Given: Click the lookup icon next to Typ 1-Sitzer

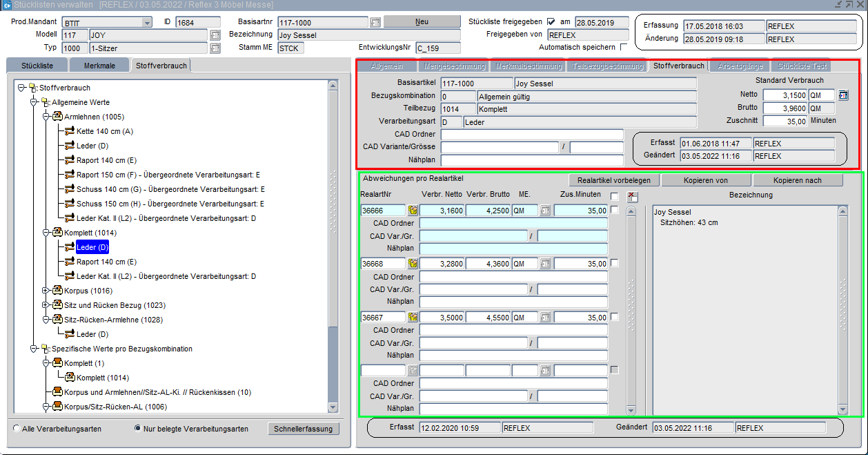Looking at the screenshot, I should click(215, 48).
